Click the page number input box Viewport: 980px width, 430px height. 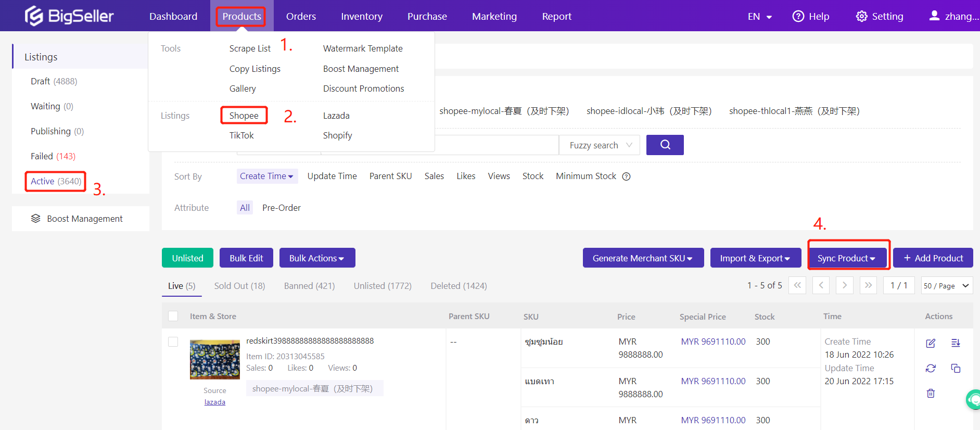coord(899,285)
